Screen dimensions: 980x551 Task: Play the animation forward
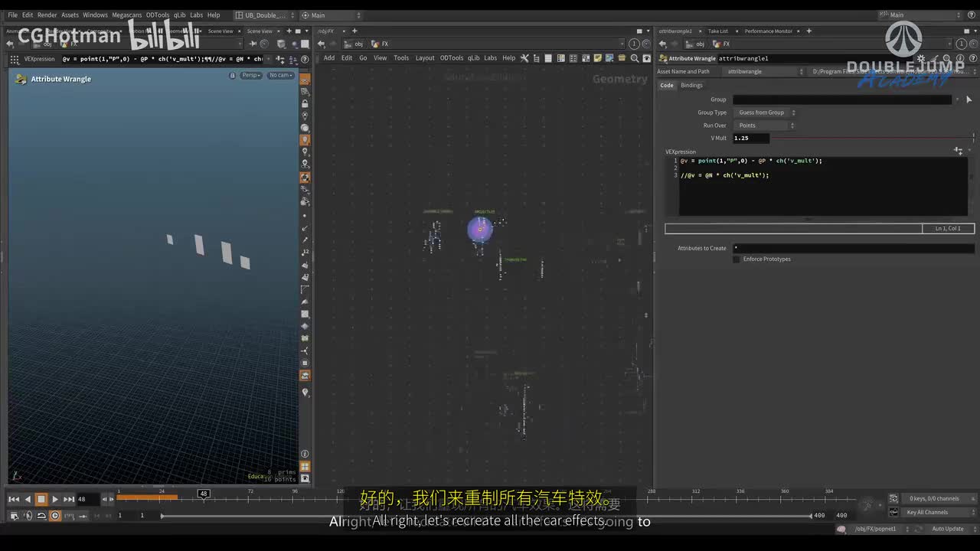[x=55, y=499]
